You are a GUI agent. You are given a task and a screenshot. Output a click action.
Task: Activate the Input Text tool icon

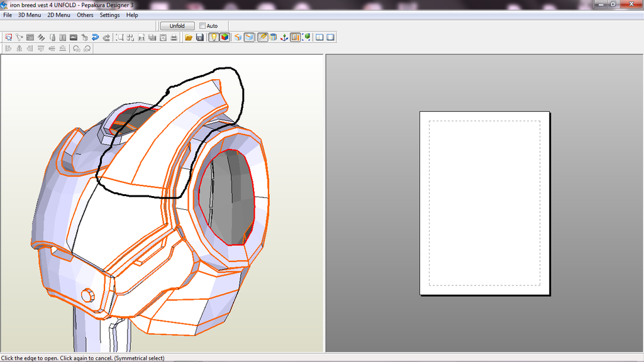tap(63, 37)
